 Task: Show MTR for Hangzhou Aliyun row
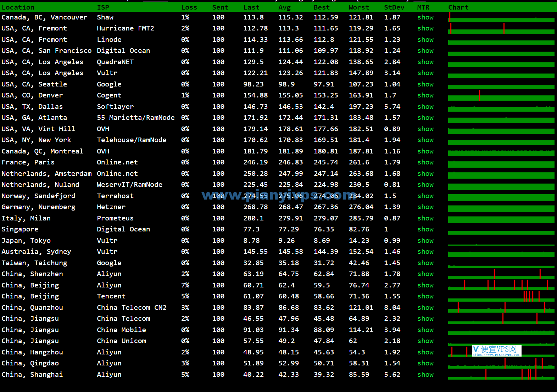point(425,352)
